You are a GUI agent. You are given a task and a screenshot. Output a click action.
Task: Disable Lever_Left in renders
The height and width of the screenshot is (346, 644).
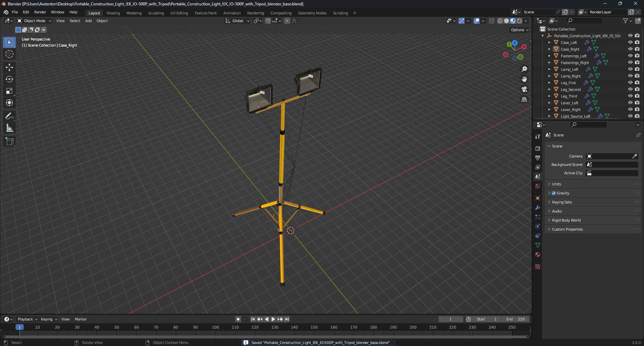pos(637,103)
